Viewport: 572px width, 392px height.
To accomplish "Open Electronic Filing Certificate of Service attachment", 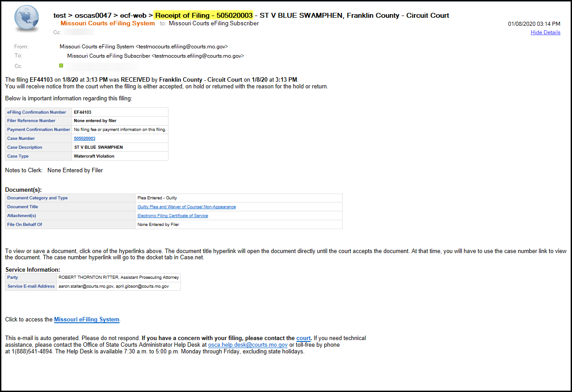I will (173, 216).
